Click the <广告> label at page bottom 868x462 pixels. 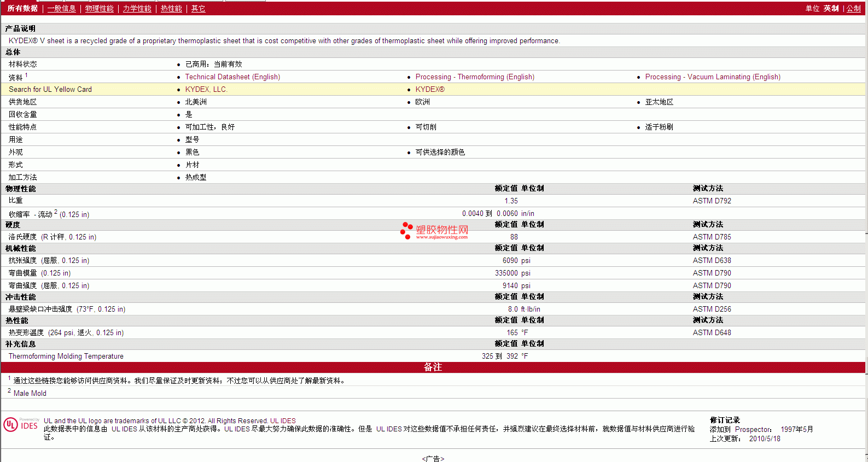click(433, 459)
